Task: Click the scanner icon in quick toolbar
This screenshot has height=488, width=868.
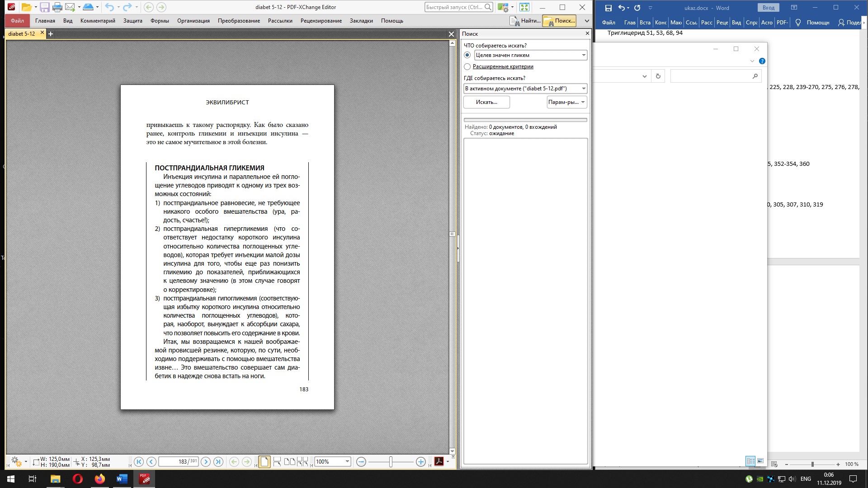Action: coord(88,7)
